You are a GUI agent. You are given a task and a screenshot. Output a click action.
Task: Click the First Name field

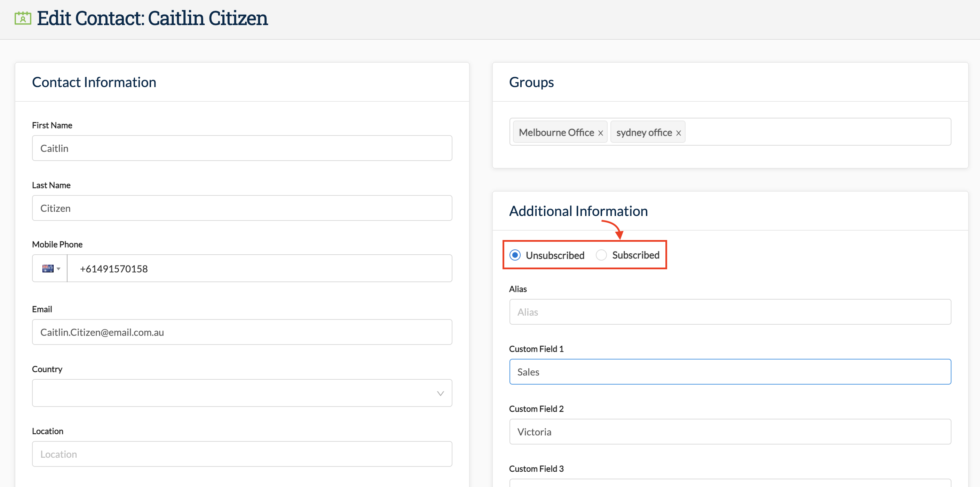click(x=242, y=148)
